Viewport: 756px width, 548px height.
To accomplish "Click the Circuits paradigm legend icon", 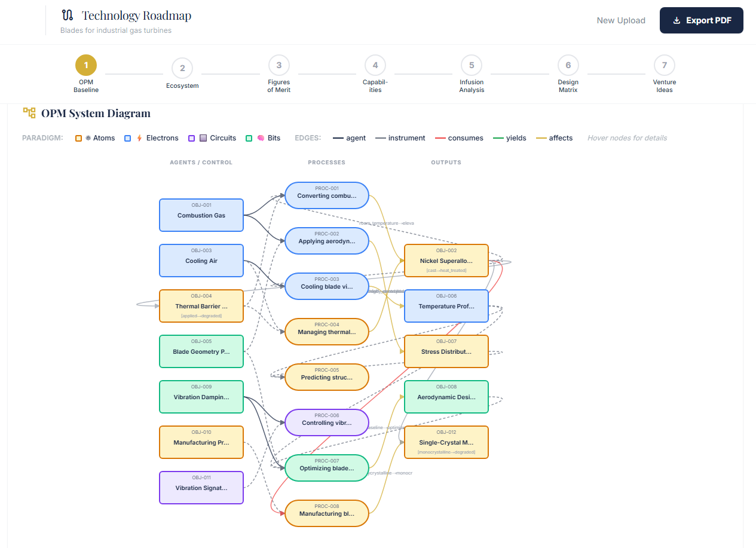I will pyautogui.click(x=203, y=138).
